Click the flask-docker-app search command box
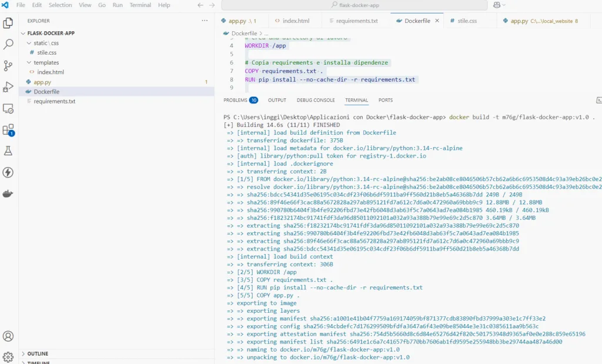This screenshot has height=364, width=602. (x=354, y=5)
